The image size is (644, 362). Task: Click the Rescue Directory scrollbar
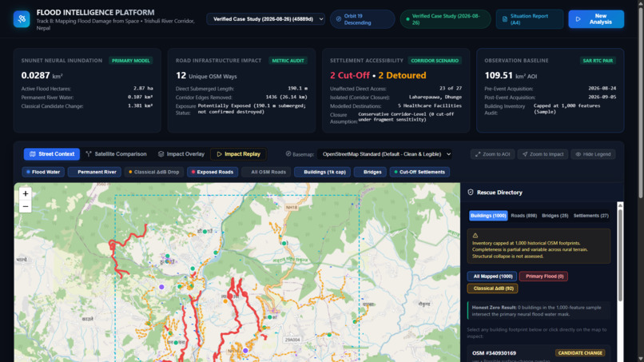(620, 255)
